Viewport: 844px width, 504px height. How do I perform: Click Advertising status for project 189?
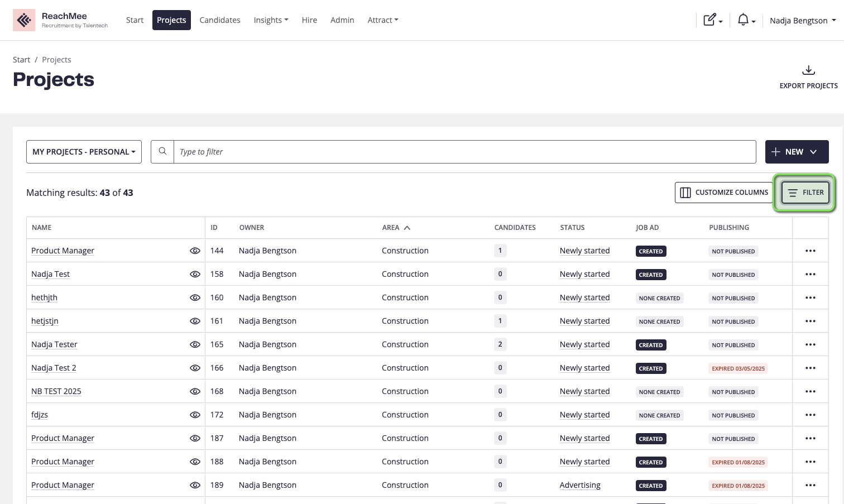click(x=580, y=485)
